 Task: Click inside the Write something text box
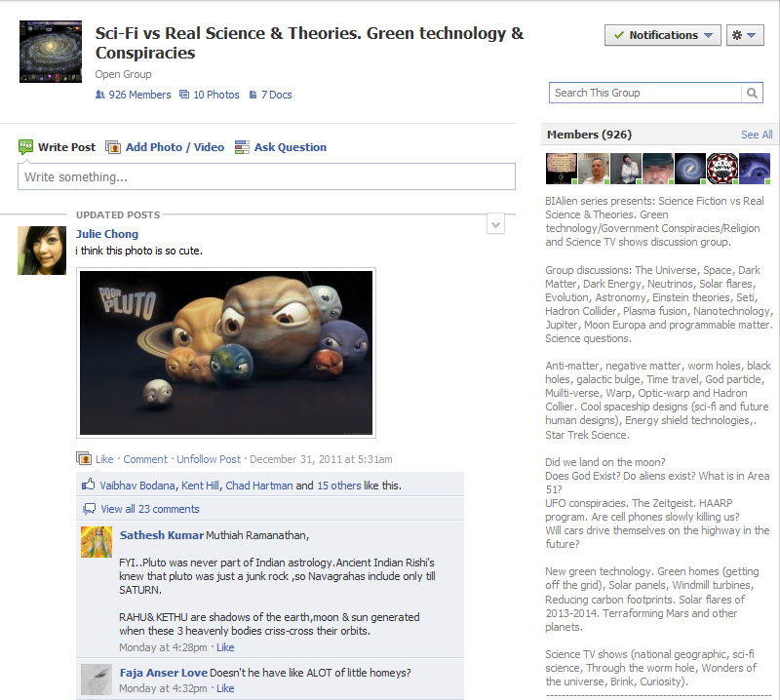pos(266,176)
